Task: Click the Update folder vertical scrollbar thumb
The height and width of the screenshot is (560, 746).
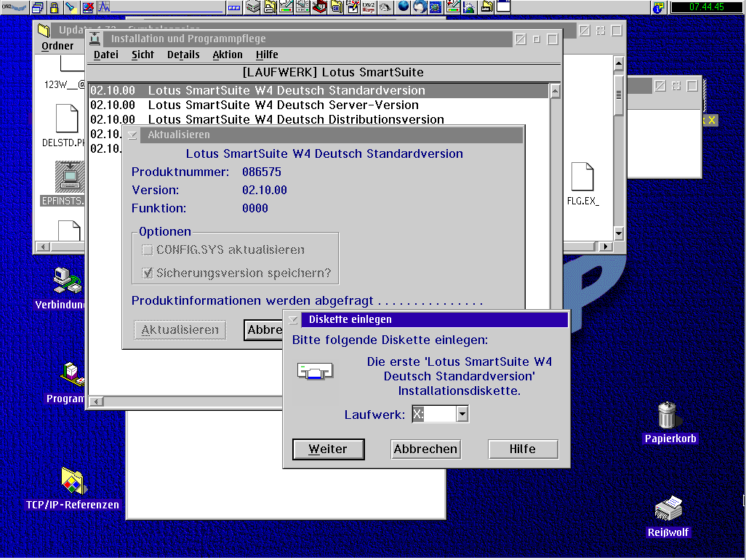Action: tap(619, 95)
